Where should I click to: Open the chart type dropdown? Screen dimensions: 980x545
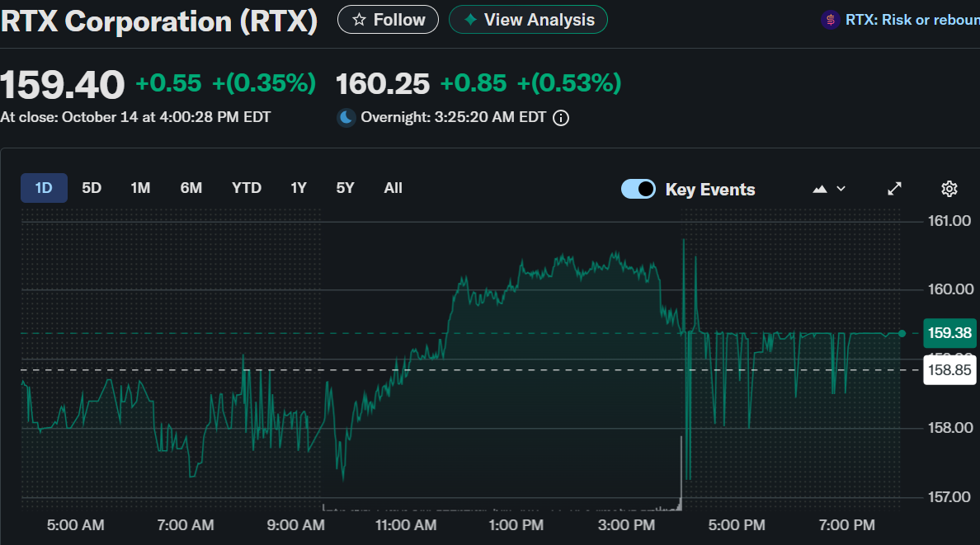coord(829,189)
